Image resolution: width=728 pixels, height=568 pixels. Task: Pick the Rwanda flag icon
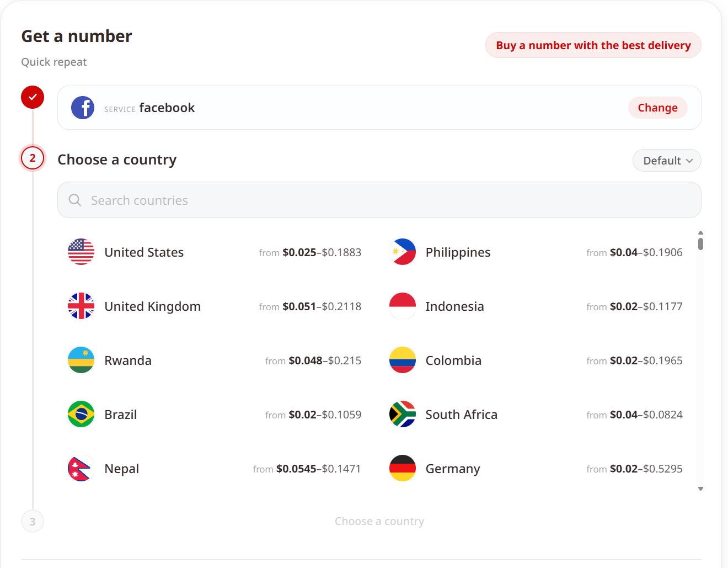(x=81, y=360)
